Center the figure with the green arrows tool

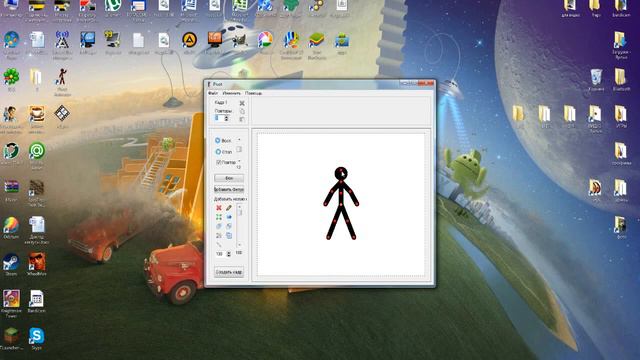click(219, 217)
